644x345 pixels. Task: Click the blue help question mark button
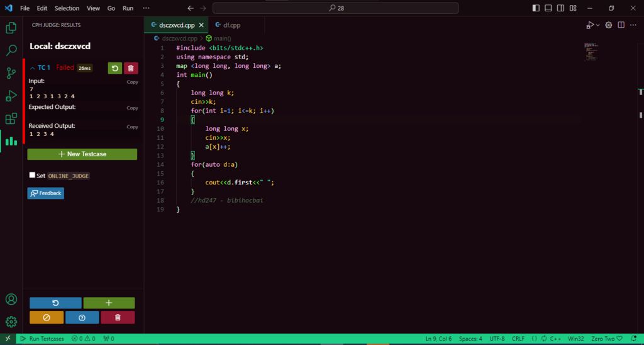tap(82, 317)
